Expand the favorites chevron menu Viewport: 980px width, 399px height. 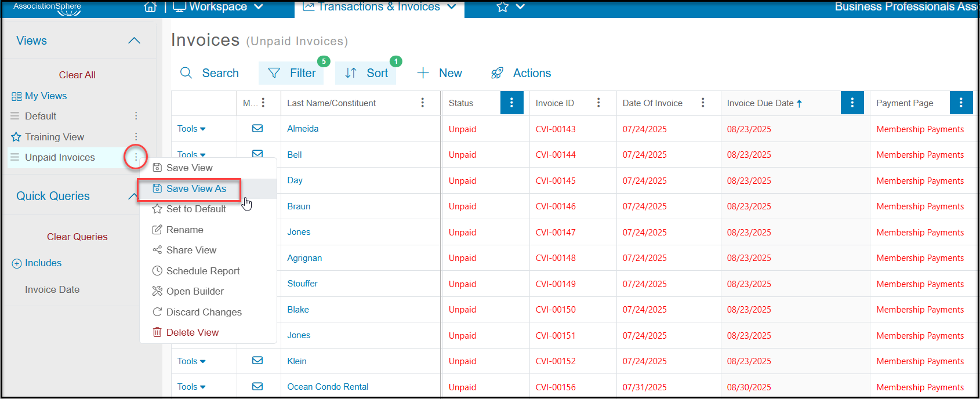(520, 7)
